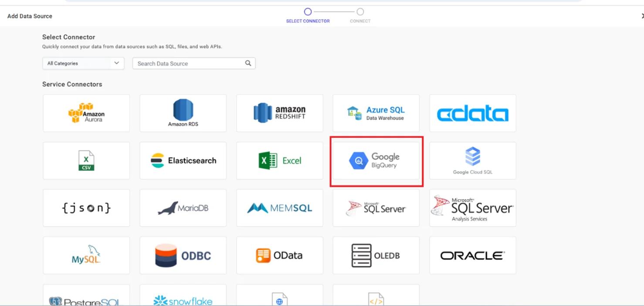Select the Google BigQuery connector
Image resolution: width=644 pixels, height=306 pixels.
376,160
